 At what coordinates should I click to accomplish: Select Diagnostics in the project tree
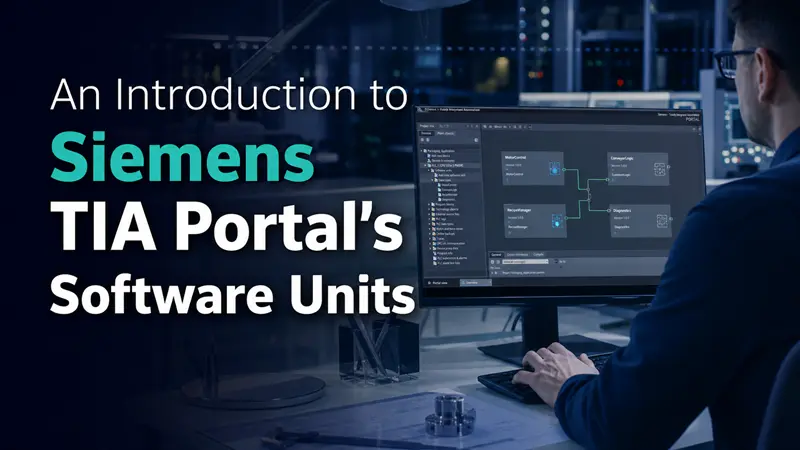(x=446, y=199)
